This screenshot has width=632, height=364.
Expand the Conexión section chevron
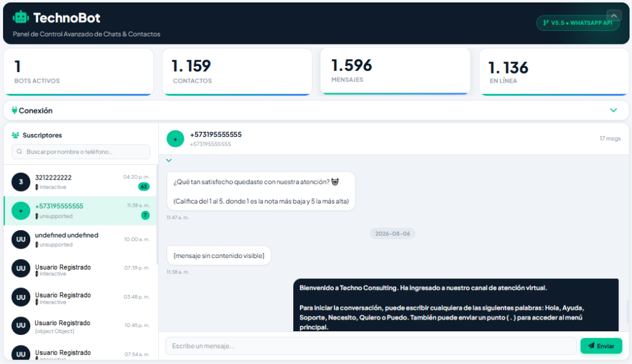pos(613,110)
